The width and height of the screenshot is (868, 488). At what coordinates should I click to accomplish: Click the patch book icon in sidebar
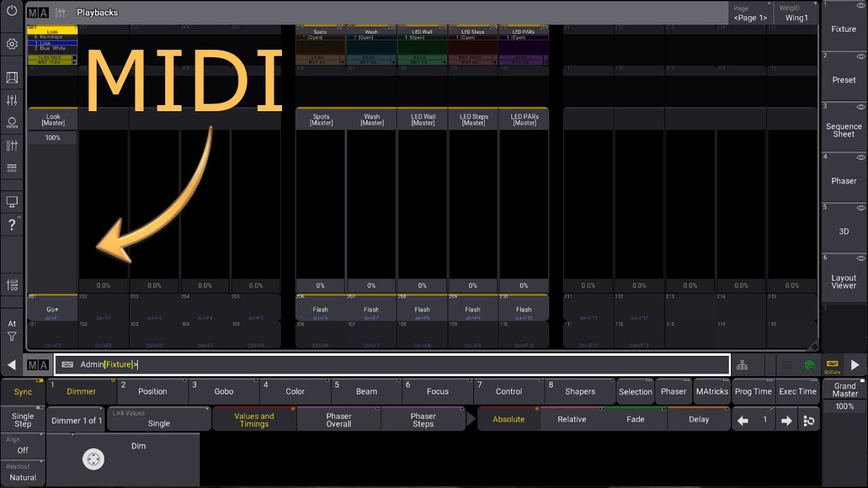(x=12, y=78)
